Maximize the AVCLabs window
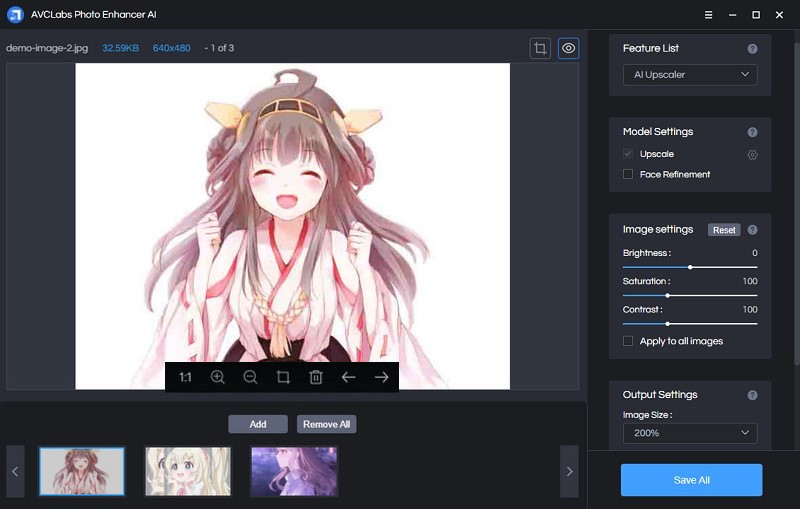 click(756, 15)
